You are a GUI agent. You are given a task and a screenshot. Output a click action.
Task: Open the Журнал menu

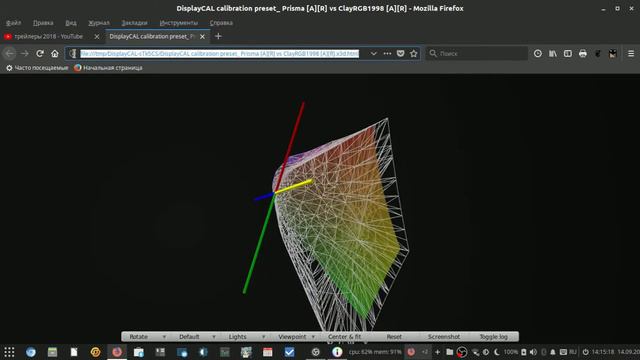click(99, 23)
